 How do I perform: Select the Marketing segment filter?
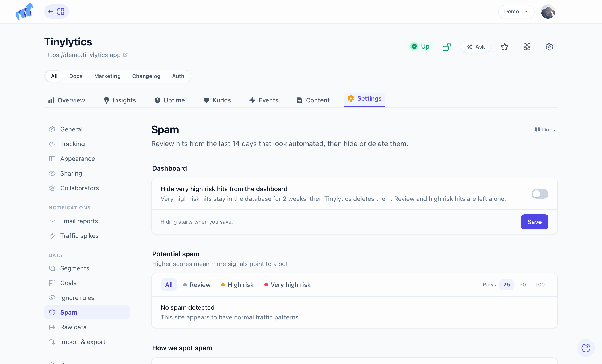click(x=107, y=76)
